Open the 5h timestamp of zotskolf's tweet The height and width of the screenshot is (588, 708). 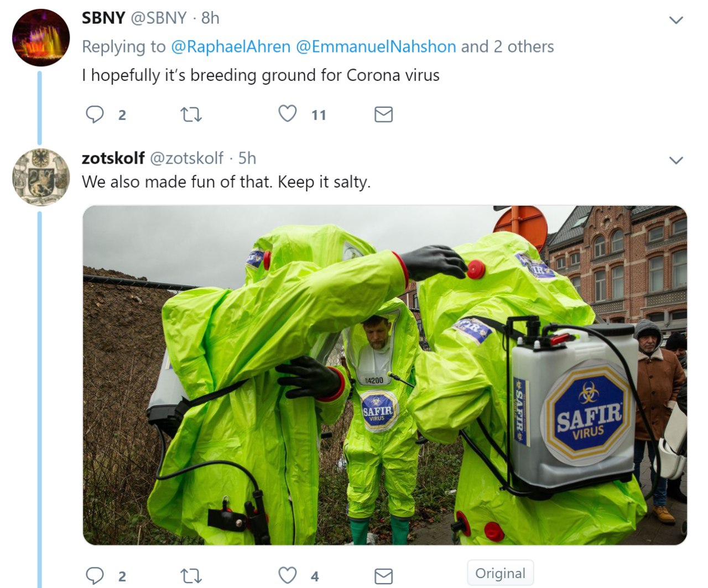(x=247, y=158)
